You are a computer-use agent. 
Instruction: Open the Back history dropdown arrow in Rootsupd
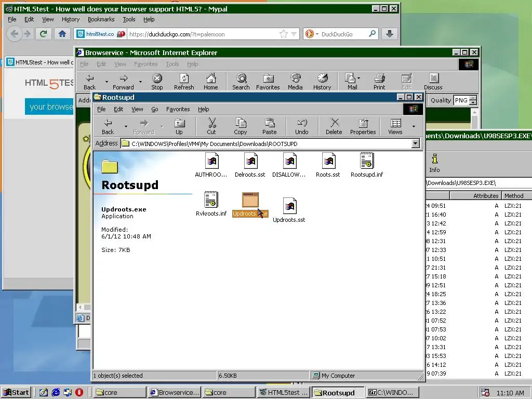126,127
